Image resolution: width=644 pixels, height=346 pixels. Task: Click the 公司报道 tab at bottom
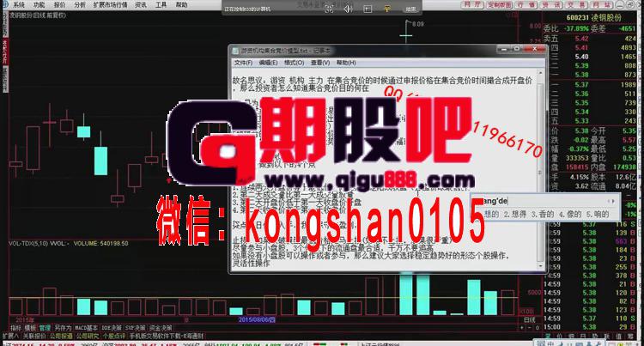pyautogui.click(x=61, y=336)
